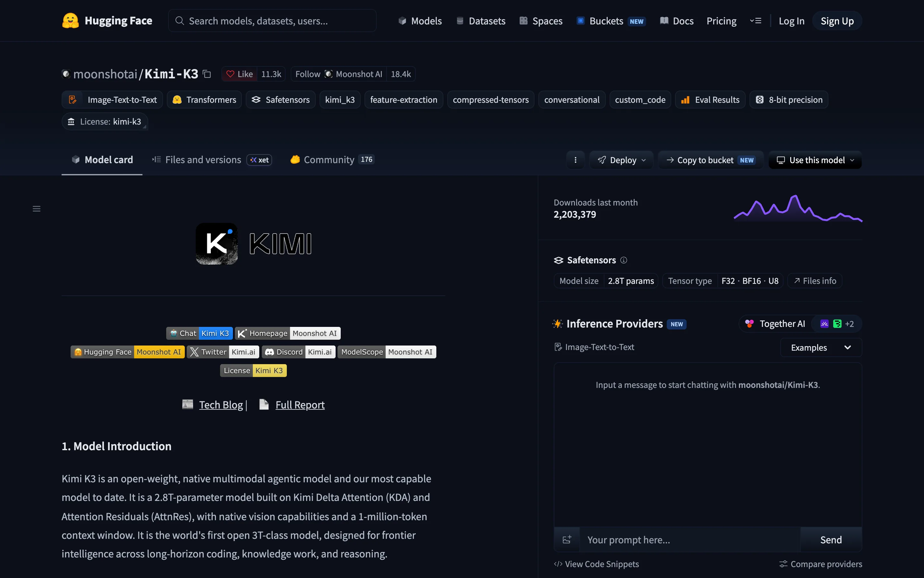Click View Code Snippets
The image size is (924, 578).
pos(596,564)
